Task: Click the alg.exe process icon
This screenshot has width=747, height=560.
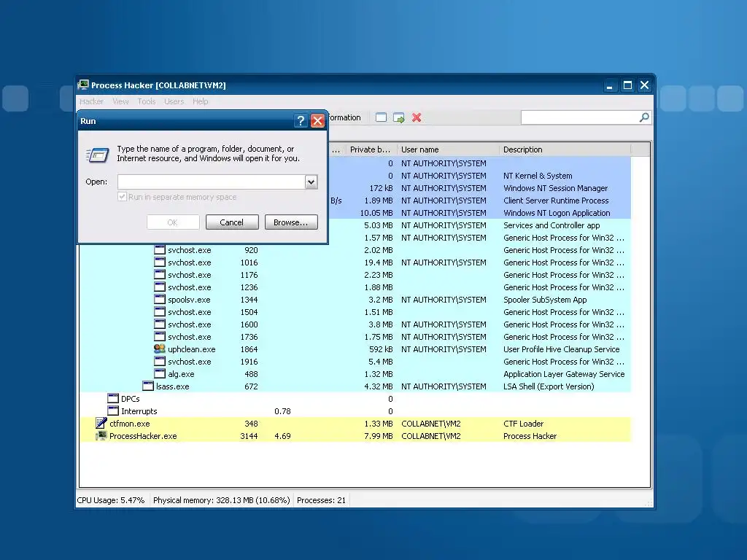Action: tap(160, 374)
